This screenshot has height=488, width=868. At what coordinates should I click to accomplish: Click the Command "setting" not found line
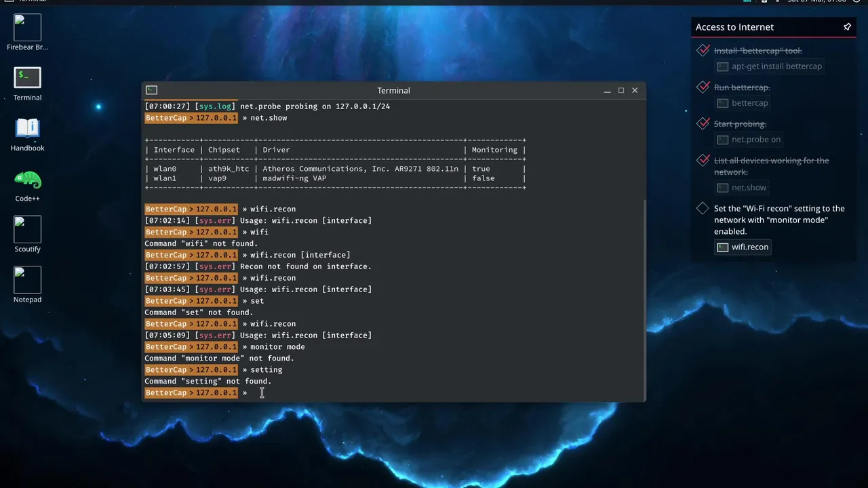[x=208, y=382]
